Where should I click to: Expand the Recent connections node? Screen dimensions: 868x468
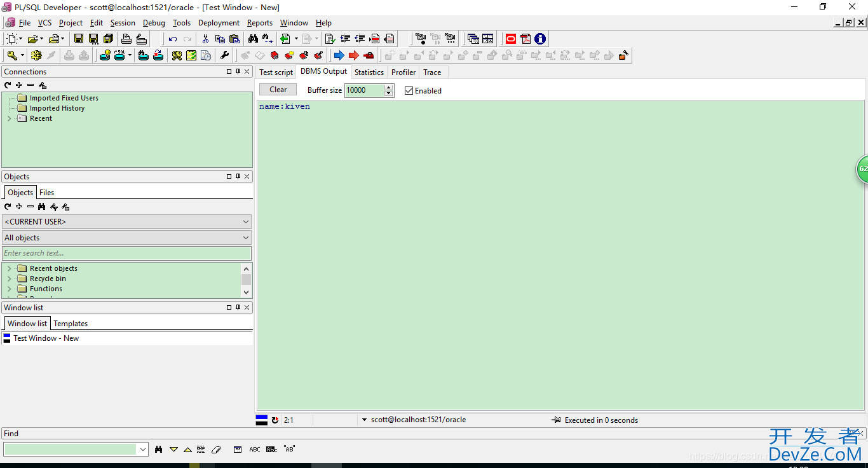9,119
